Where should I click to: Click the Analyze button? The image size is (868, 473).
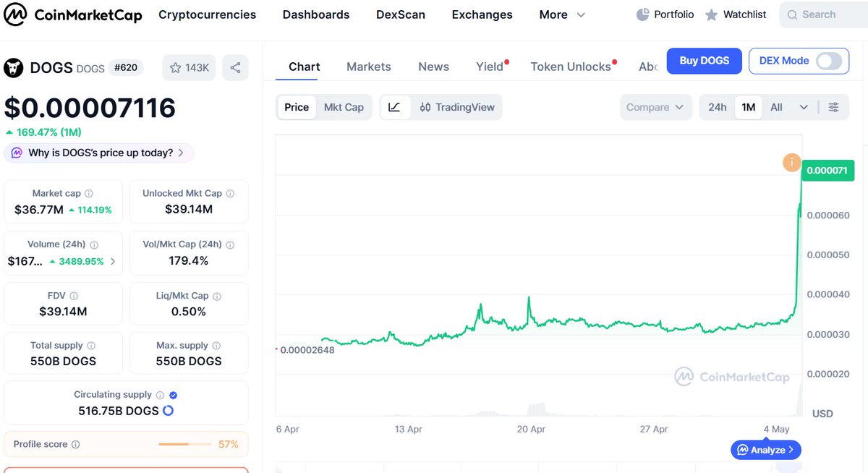[x=766, y=450]
